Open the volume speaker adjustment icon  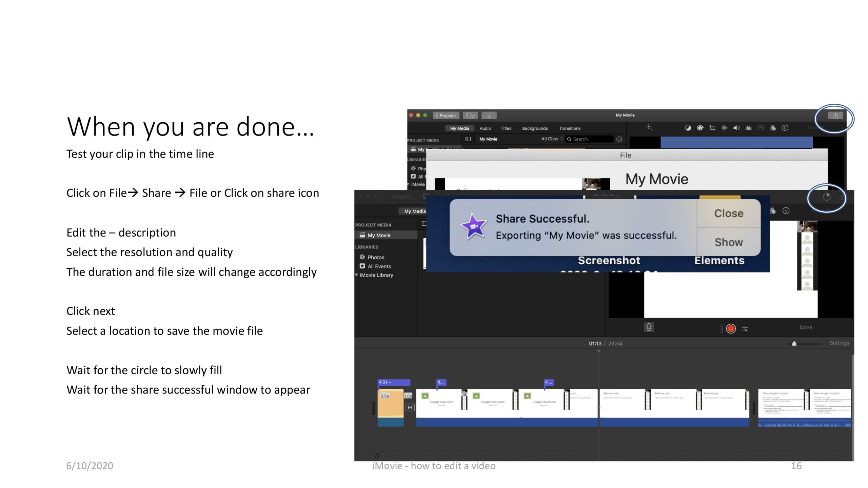(736, 128)
